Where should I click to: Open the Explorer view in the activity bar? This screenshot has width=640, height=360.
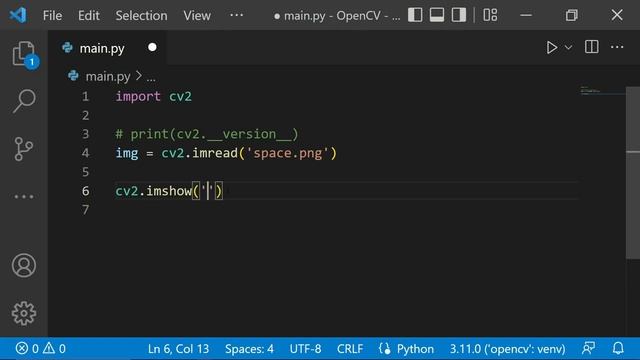(24, 53)
